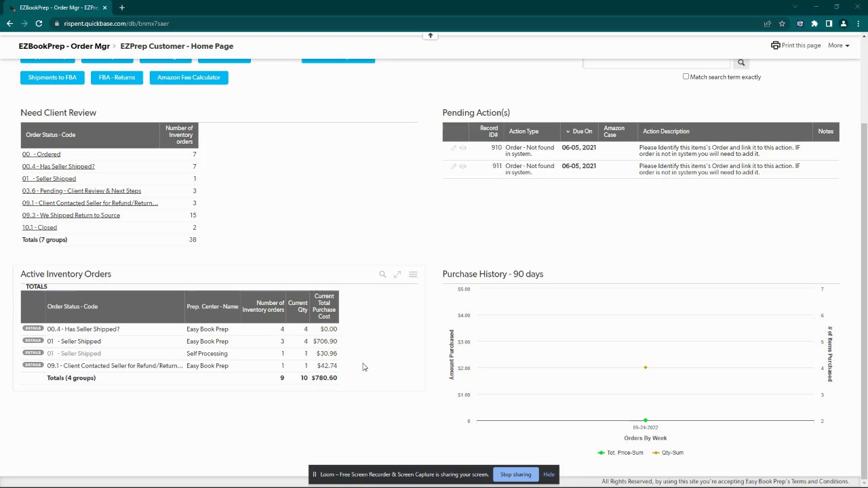The width and height of the screenshot is (868, 488).
Task: Open EZBookPrep - Order Mgr breadcrumb
Action: click(x=64, y=46)
